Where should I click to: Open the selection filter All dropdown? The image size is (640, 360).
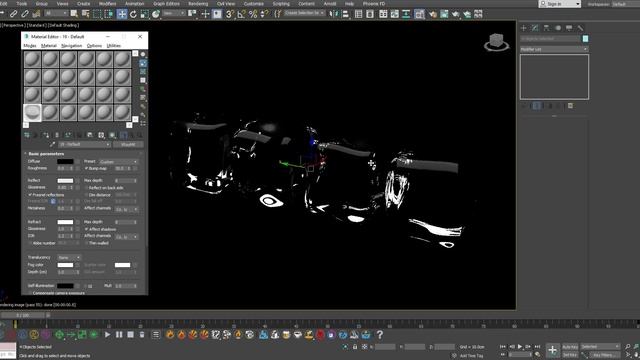point(56,13)
